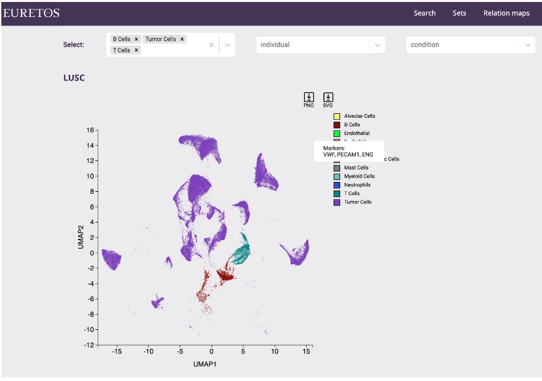Expand the cell type selection dropdown

point(227,45)
